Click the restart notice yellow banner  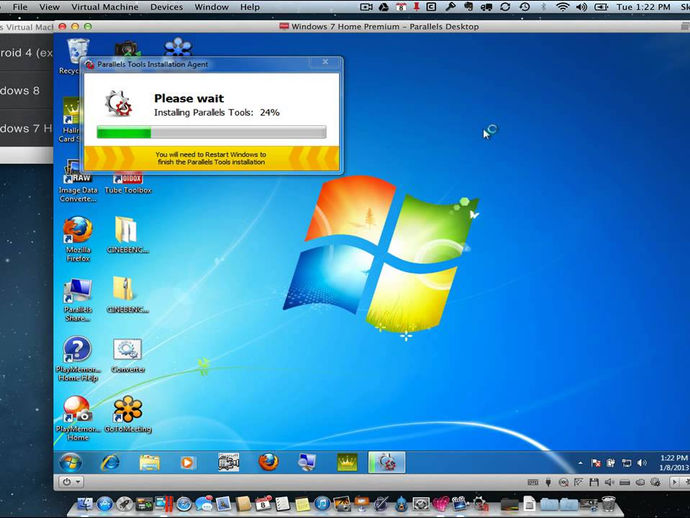[x=211, y=158]
